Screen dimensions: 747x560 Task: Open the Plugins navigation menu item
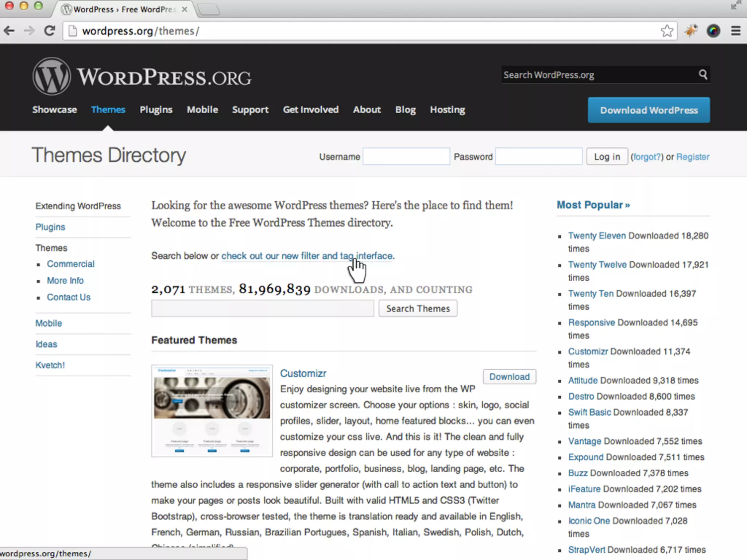(x=156, y=110)
